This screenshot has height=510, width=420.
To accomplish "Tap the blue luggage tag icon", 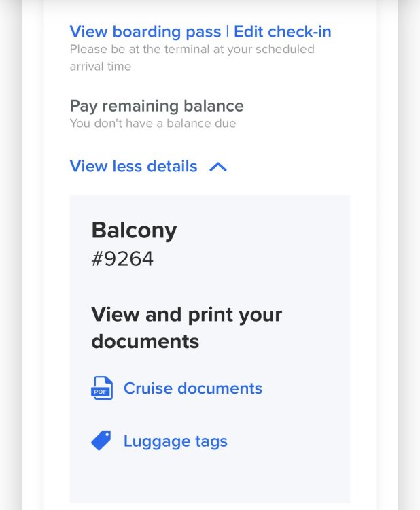I will point(101,441).
